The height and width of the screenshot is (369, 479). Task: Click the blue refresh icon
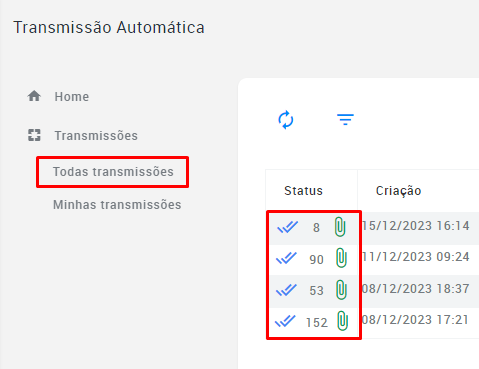tap(286, 120)
